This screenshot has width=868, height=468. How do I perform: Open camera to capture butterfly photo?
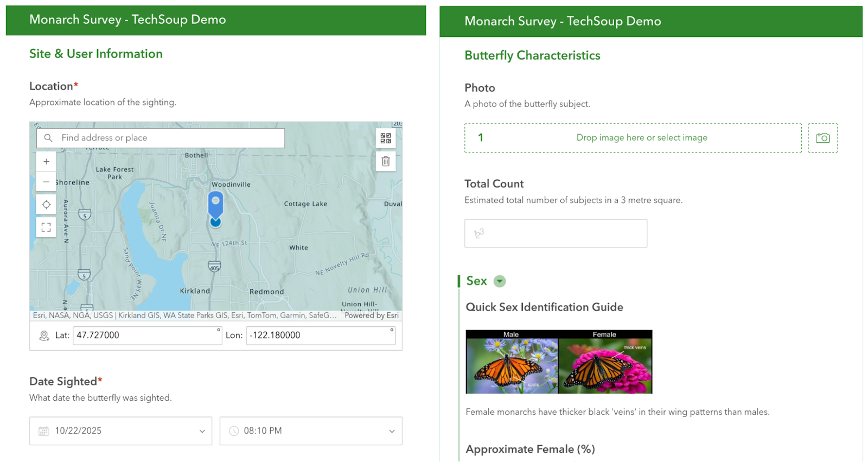822,138
